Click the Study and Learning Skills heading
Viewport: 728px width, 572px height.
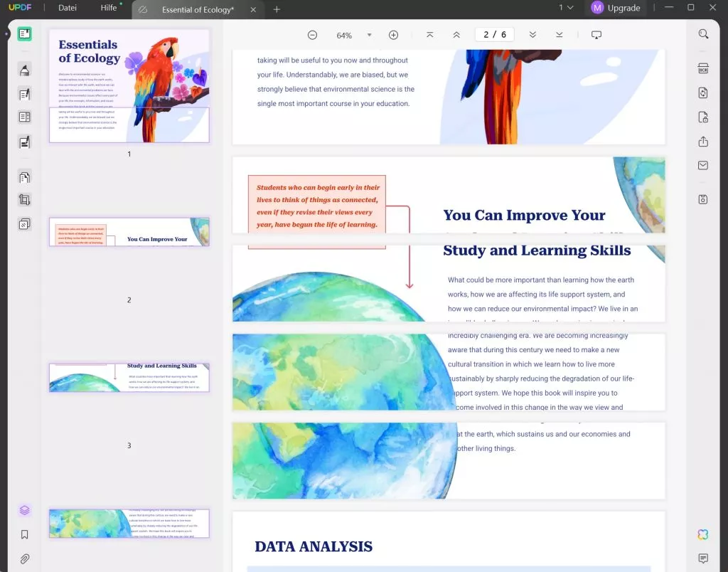point(537,250)
